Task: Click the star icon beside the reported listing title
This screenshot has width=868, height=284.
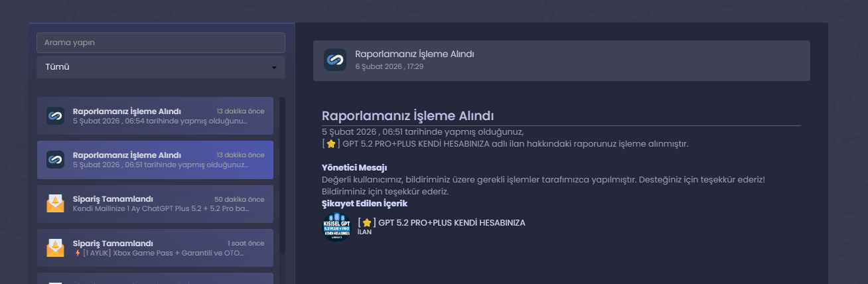Action: [x=366, y=223]
